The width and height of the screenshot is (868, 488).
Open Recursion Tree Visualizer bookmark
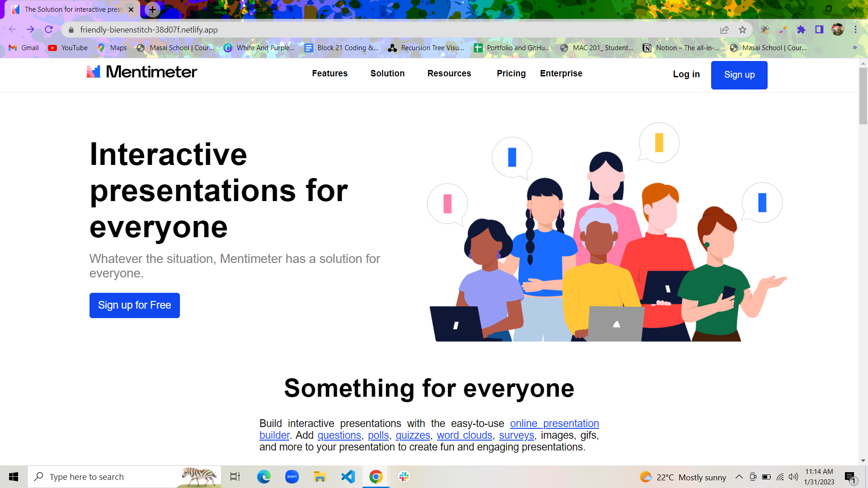(x=426, y=48)
